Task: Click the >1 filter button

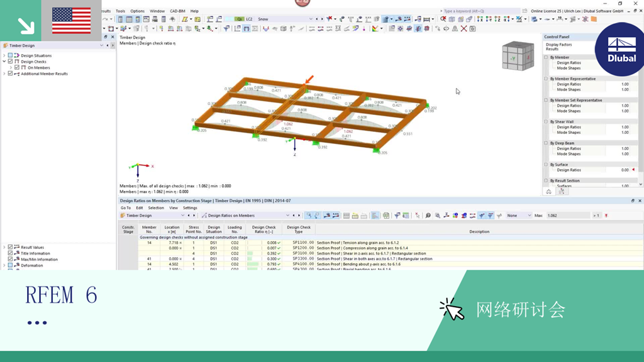Action: [596, 216]
